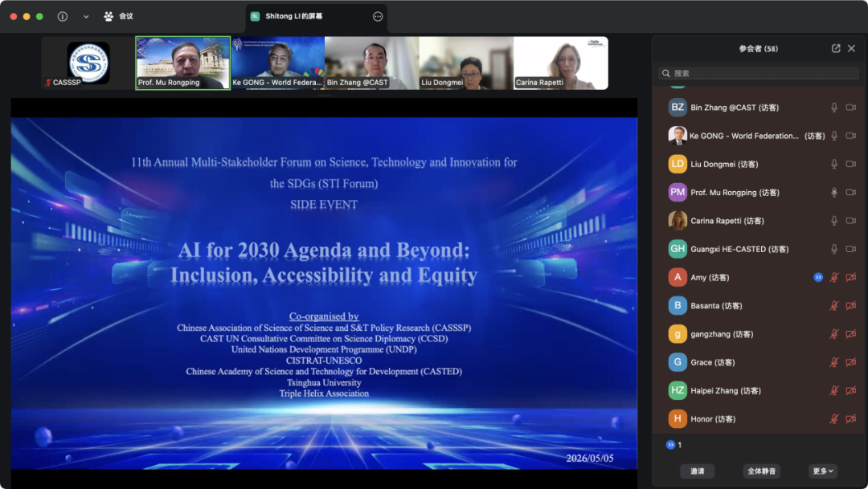The height and width of the screenshot is (489, 868).
Task: Unmute Haipei Zhang's microphone
Action: pos(834,390)
